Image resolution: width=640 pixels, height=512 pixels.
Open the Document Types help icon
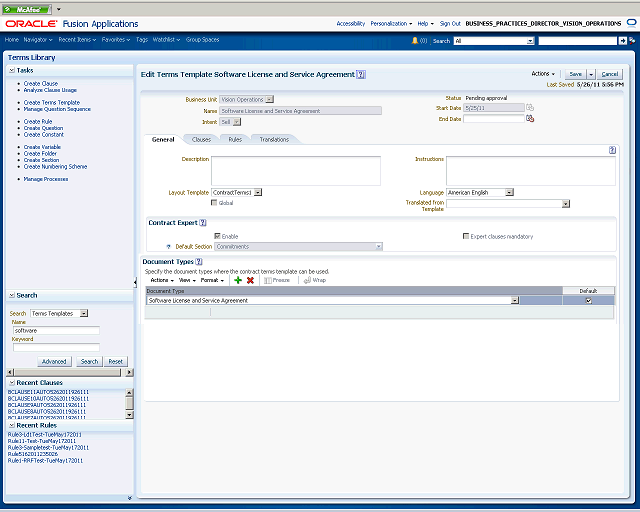click(x=199, y=262)
